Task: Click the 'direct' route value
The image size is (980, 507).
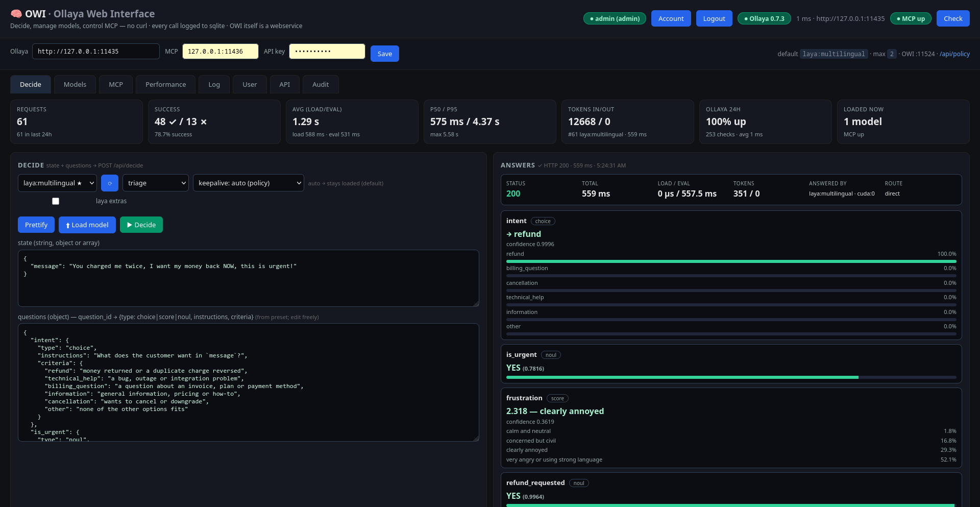Action: 892,194
